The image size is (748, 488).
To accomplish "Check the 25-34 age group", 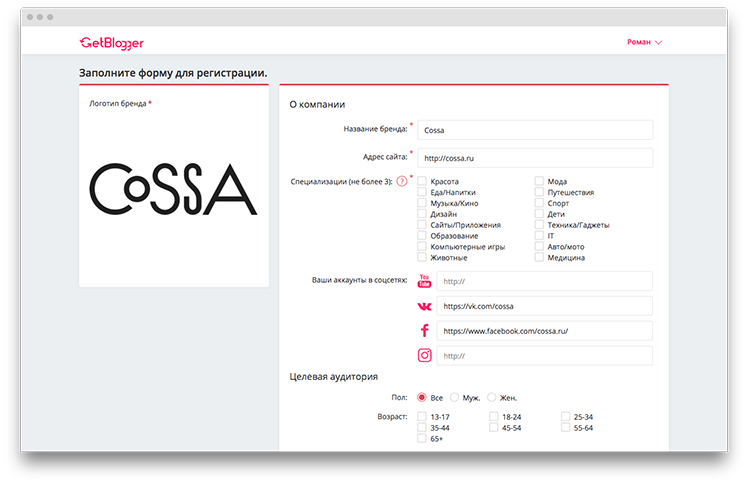I will click(x=565, y=416).
